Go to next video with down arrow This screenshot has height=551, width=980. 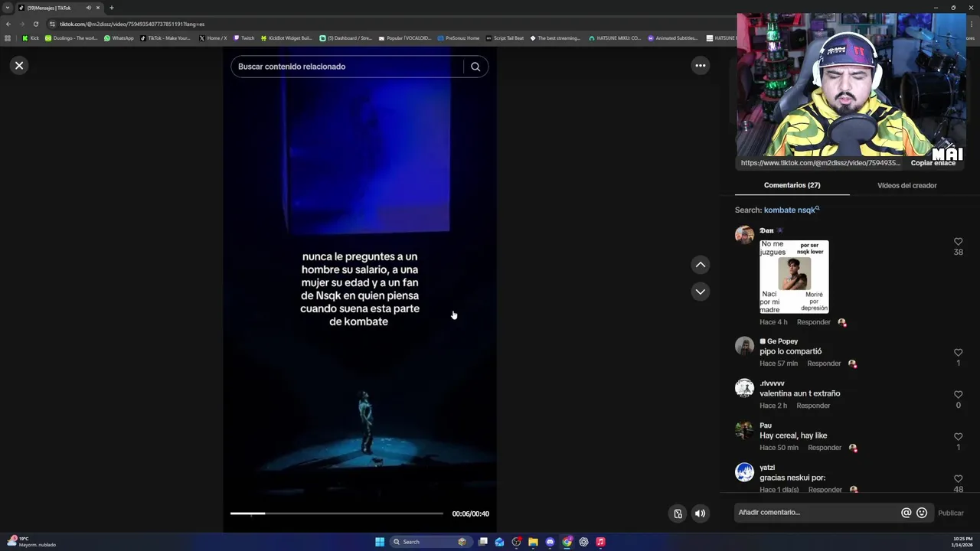pos(700,292)
